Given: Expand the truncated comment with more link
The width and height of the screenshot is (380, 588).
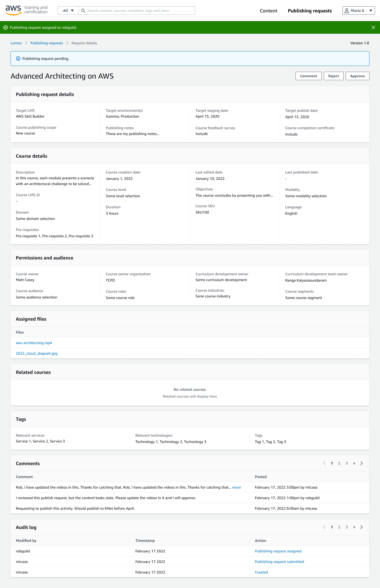Looking at the screenshot, I should coord(236,487).
